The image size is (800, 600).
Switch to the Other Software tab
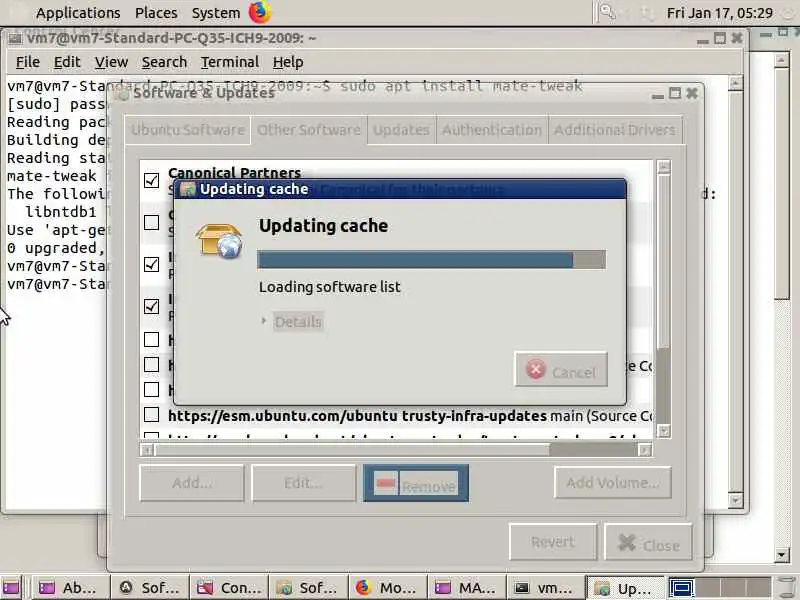coord(309,130)
